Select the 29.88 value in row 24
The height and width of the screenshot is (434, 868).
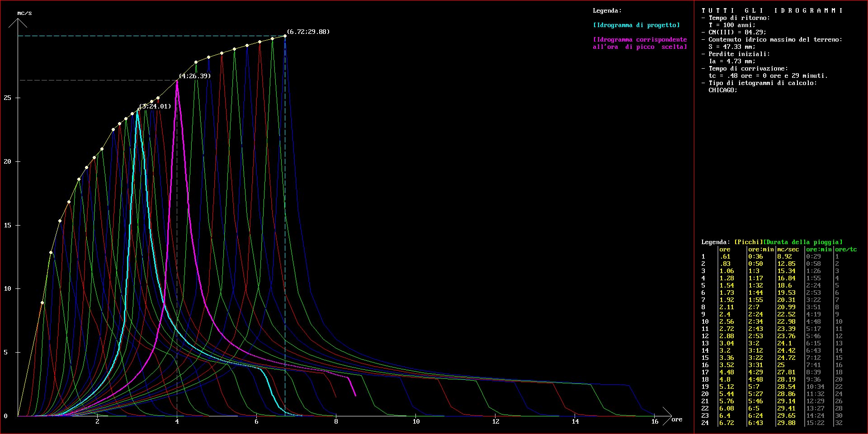click(786, 423)
